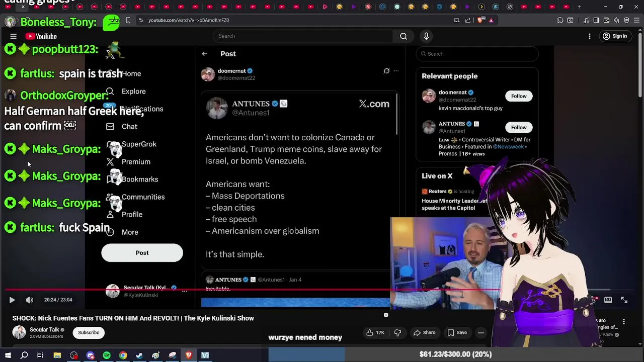Save the video to a playlist

coord(457,332)
